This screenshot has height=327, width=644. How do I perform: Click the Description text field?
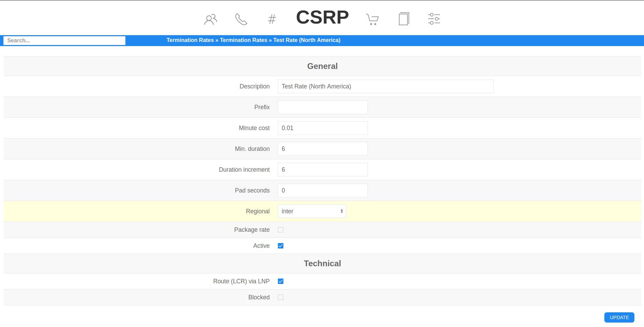pyautogui.click(x=385, y=86)
